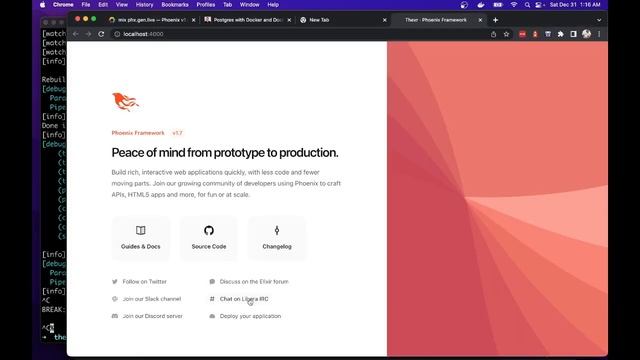Open the Chrome three-dot menu

(599, 34)
